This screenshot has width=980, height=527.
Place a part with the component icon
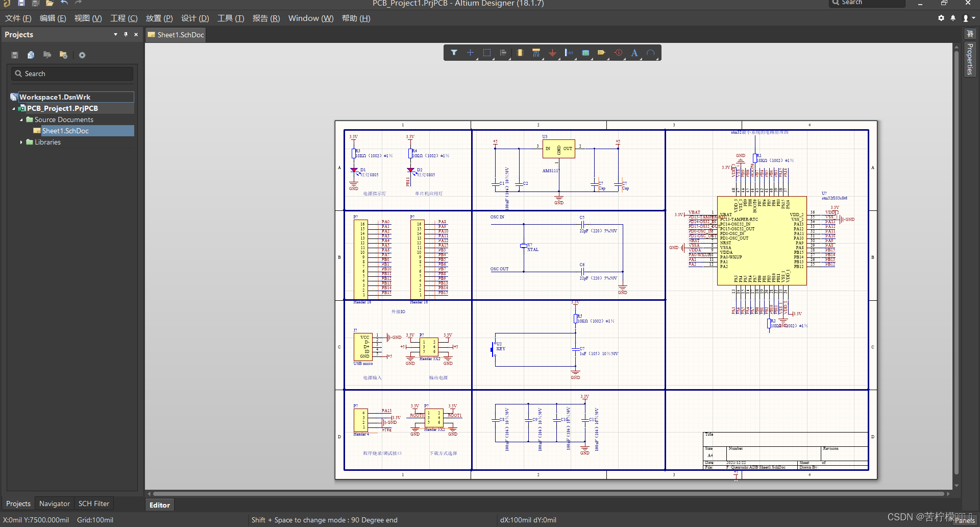click(x=520, y=53)
